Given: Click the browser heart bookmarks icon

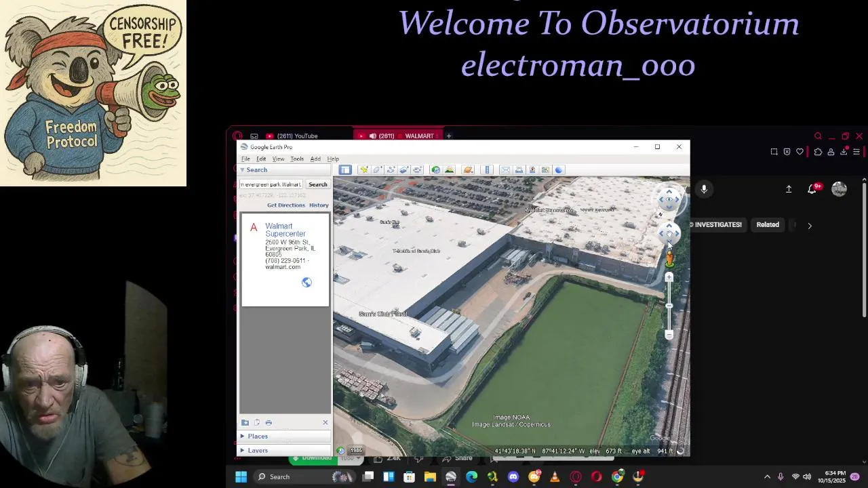Looking at the screenshot, I should coord(800,152).
